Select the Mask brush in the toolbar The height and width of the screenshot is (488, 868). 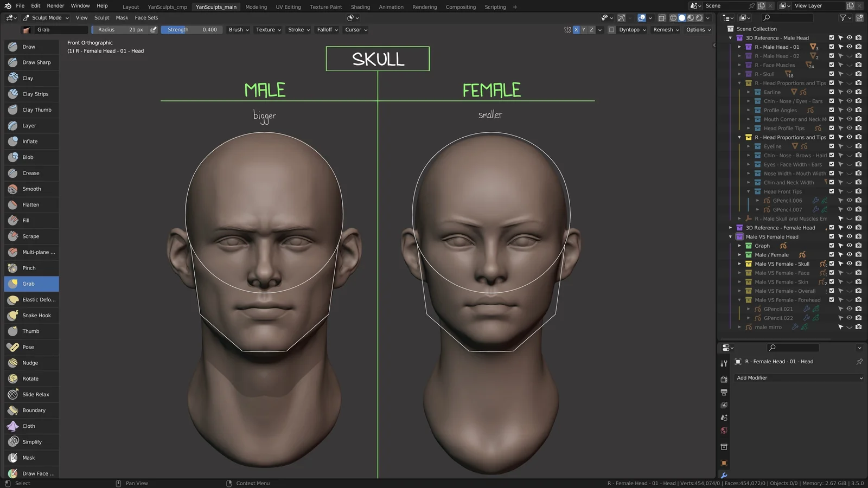point(31,457)
